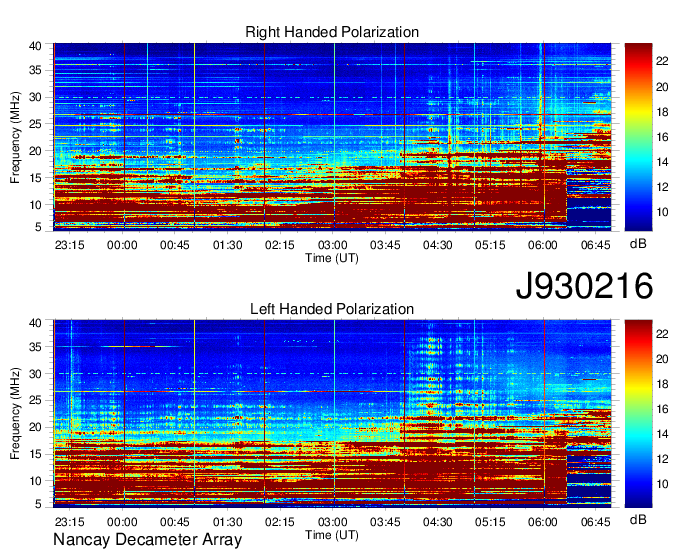Click the right-handed polarization spectrogram image
This screenshot has height=552, width=680.
(x=332, y=137)
